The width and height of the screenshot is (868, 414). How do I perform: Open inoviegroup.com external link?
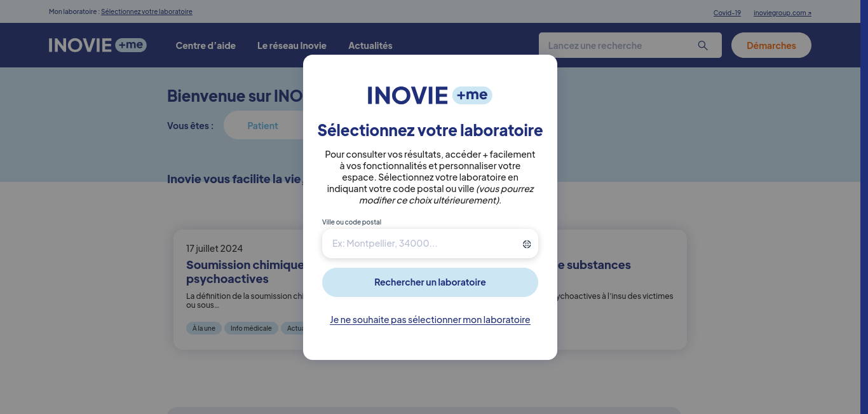[782, 13]
